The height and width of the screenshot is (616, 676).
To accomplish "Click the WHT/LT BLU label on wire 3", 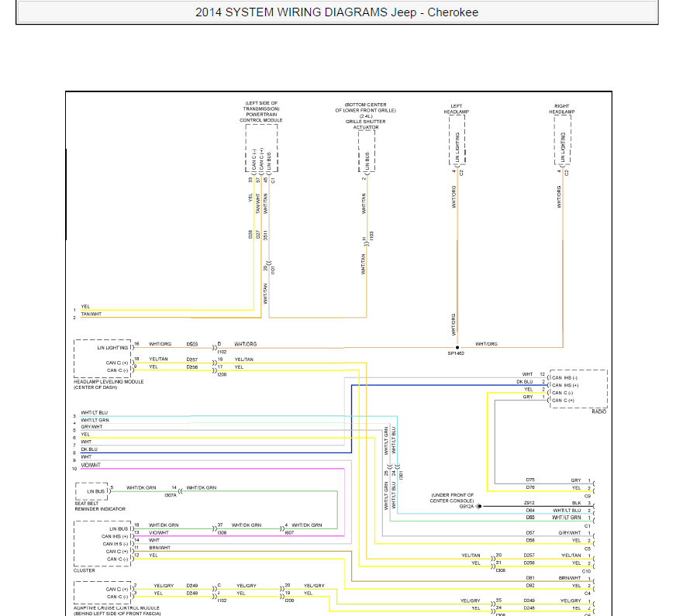I will [x=95, y=413].
